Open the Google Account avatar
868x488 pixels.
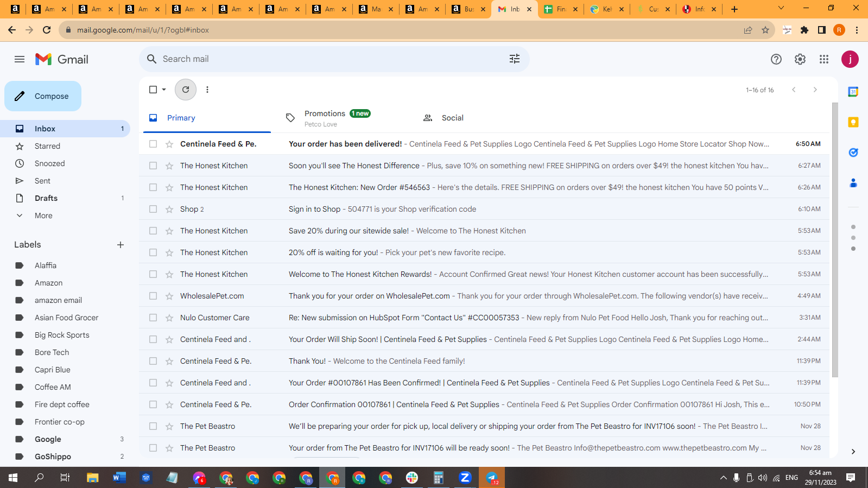(850, 59)
